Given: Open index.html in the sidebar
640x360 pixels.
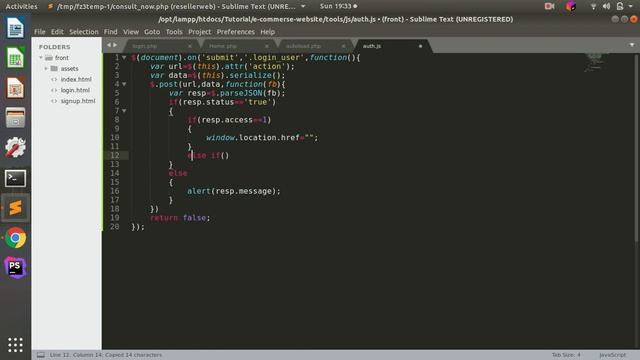Looking at the screenshot, I should point(76,79).
